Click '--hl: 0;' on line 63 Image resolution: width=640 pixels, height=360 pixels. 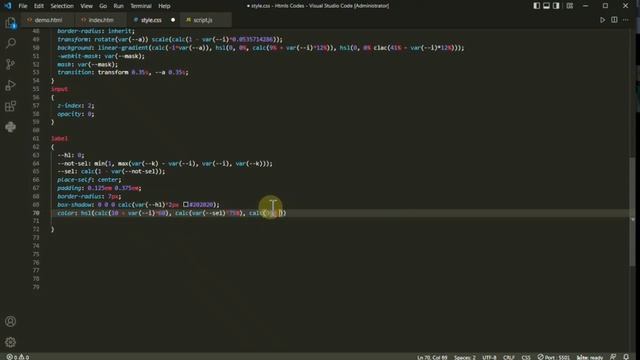tap(71, 155)
